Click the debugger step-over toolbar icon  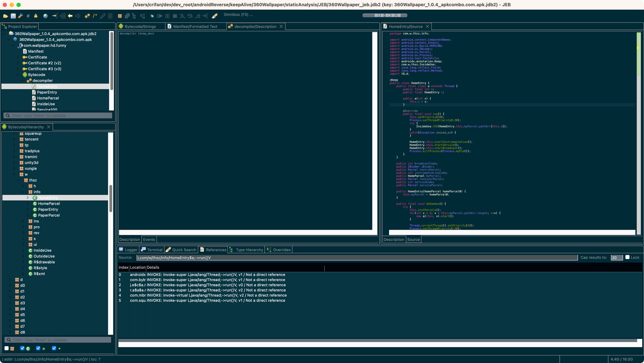pyautogui.click(x=190, y=16)
